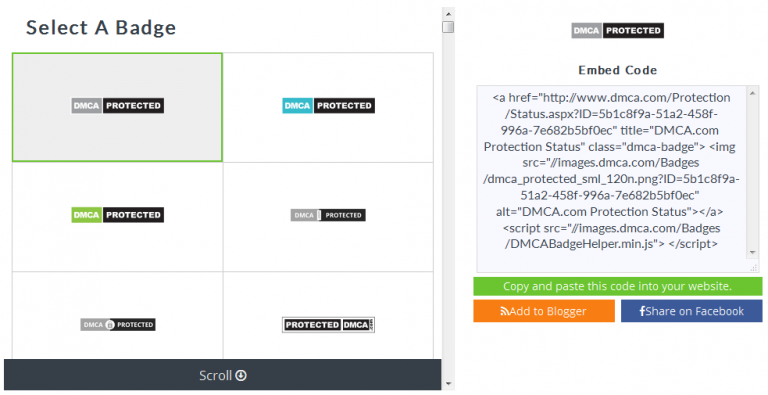Click the line /DMCABadgeHelper.min.js in the code
This screenshot has height=395, width=768.
(x=584, y=244)
